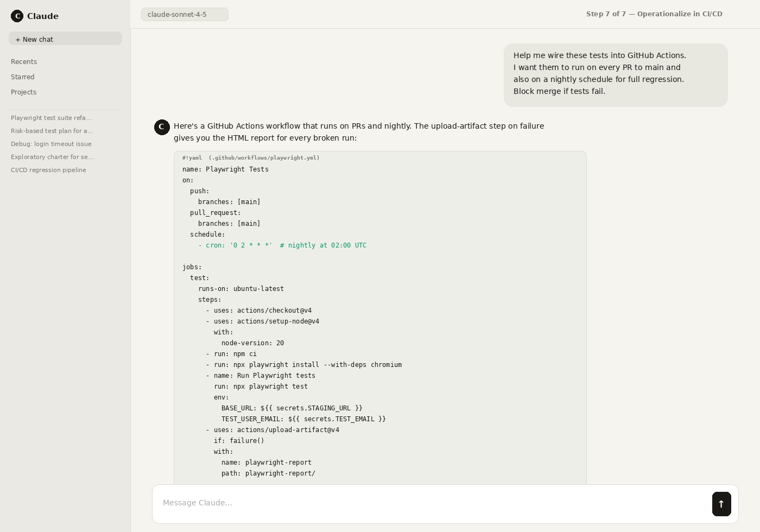Viewport: 760px width, 532px height.
Task: Click the Claude logo icon in sidebar
Action: pyautogui.click(x=17, y=16)
